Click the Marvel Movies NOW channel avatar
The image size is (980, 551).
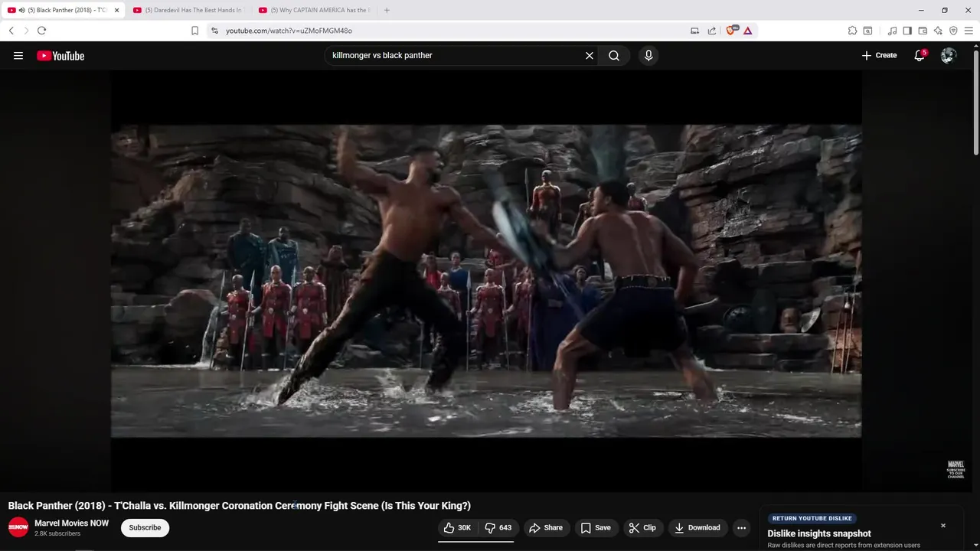click(x=18, y=527)
